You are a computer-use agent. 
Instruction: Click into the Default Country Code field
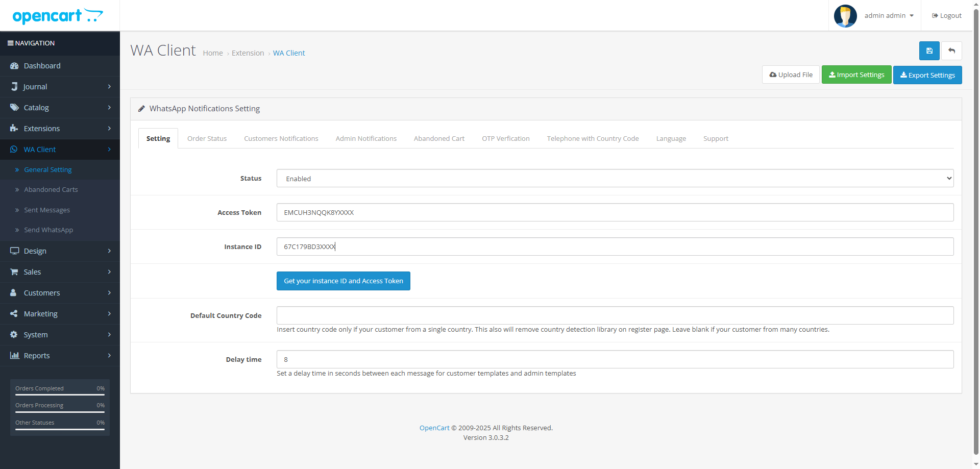[x=615, y=315]
